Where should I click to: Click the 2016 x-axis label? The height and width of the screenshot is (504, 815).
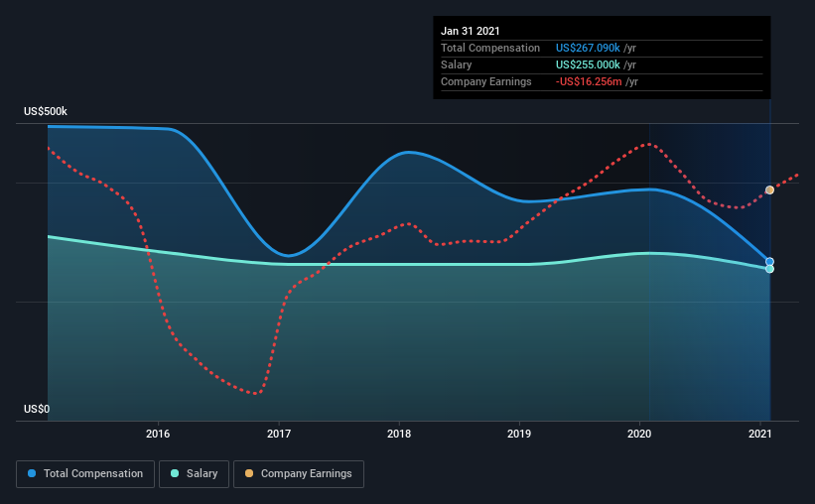point(158,434)
